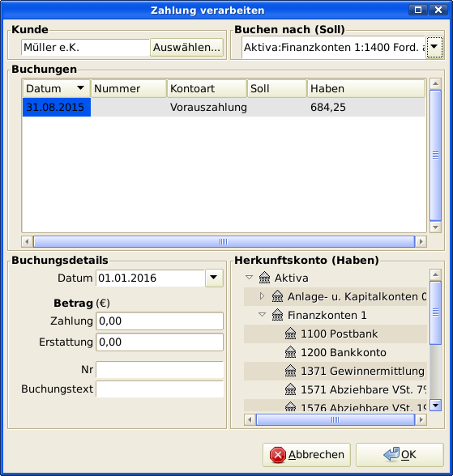The width and height of the screenshot is (453, 476).
Task: Click the Herkunftskonto vertical scrollbar thumb
Action: (435, 312)
